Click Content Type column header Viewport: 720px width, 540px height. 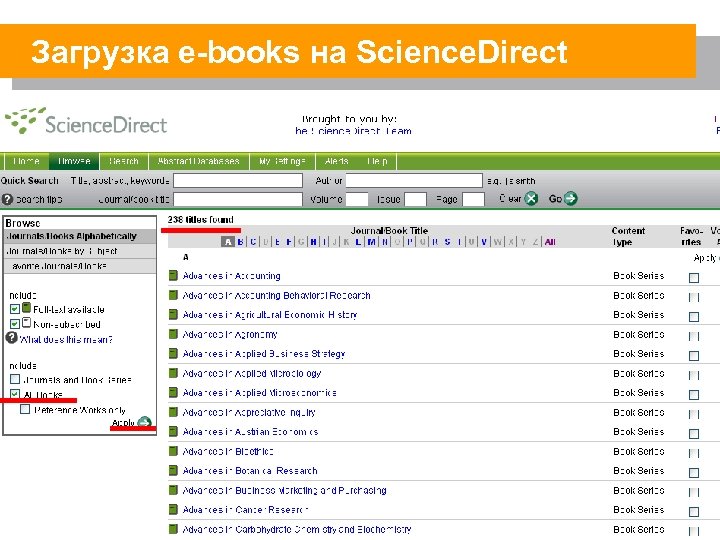point(628,236)
